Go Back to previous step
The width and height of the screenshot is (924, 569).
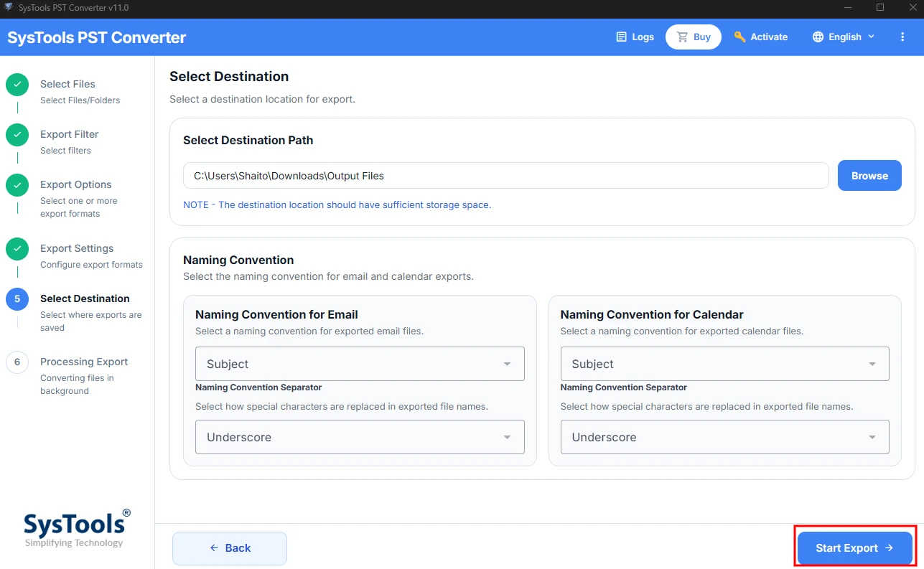click(x=230, y=548)
